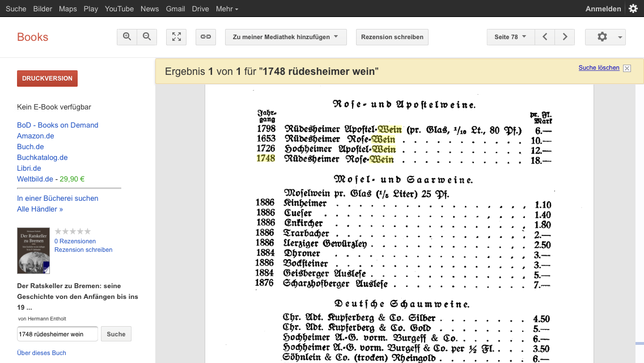Image resolution: width=644 pixels, height=363 pixels.
Task: Click the link chain icon
Action: coord(206,37)
